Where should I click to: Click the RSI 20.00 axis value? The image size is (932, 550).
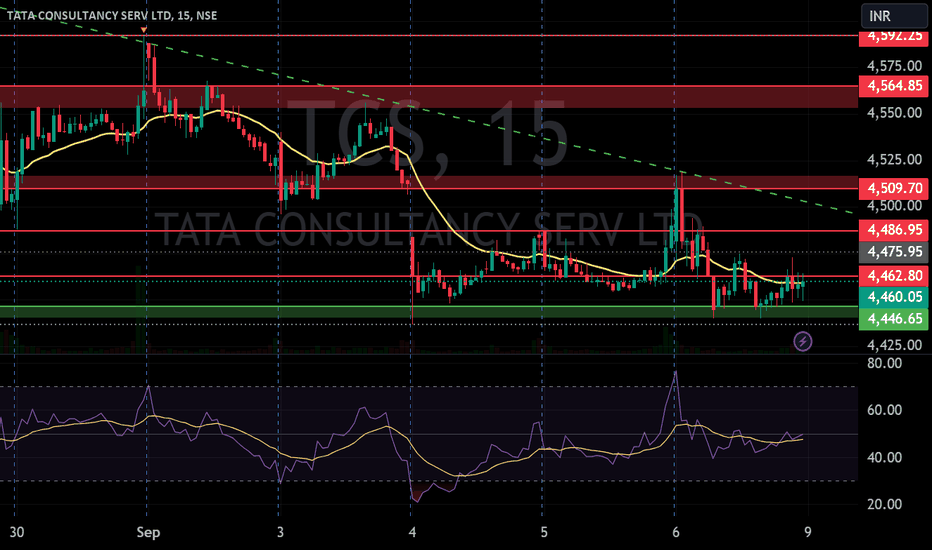[884, 504]
